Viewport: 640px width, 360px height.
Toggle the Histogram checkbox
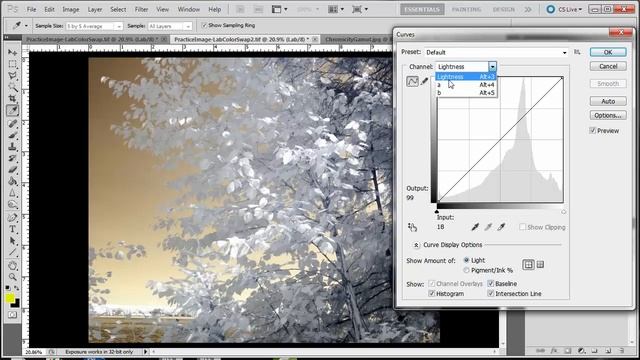coord(431,293)
